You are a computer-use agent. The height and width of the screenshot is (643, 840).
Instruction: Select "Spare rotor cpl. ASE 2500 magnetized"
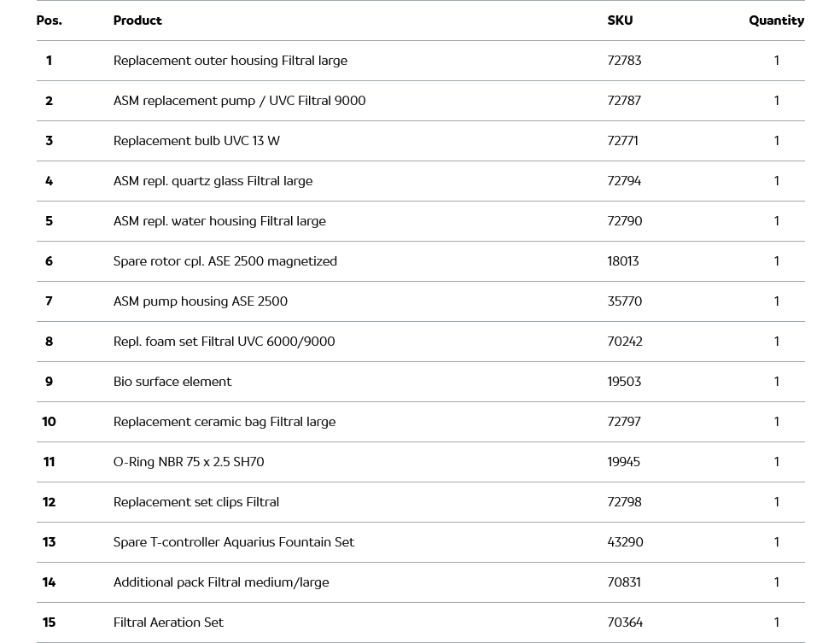(x=225, y=261)
